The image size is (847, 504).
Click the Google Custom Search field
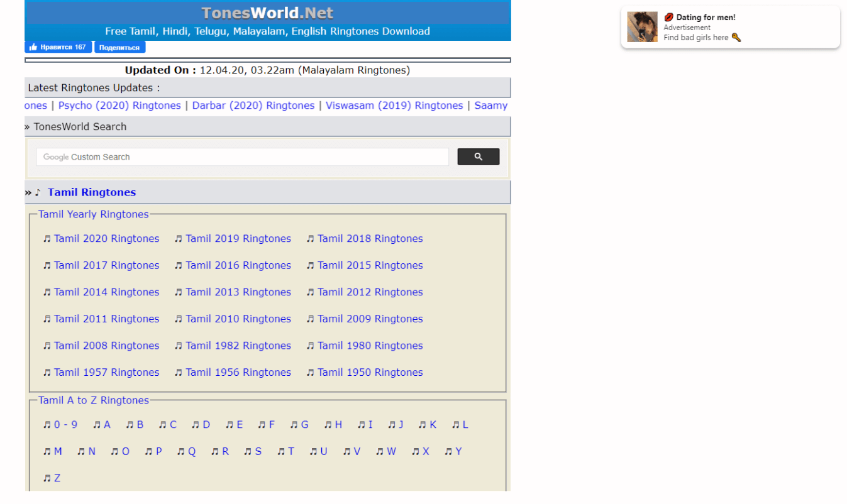coord(242,157)
